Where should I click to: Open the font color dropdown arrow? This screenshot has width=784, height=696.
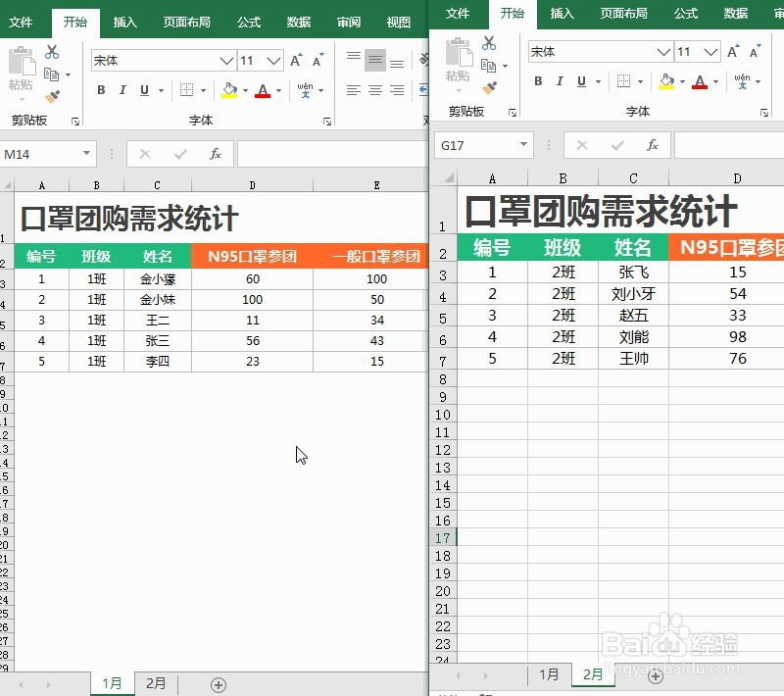713,82
